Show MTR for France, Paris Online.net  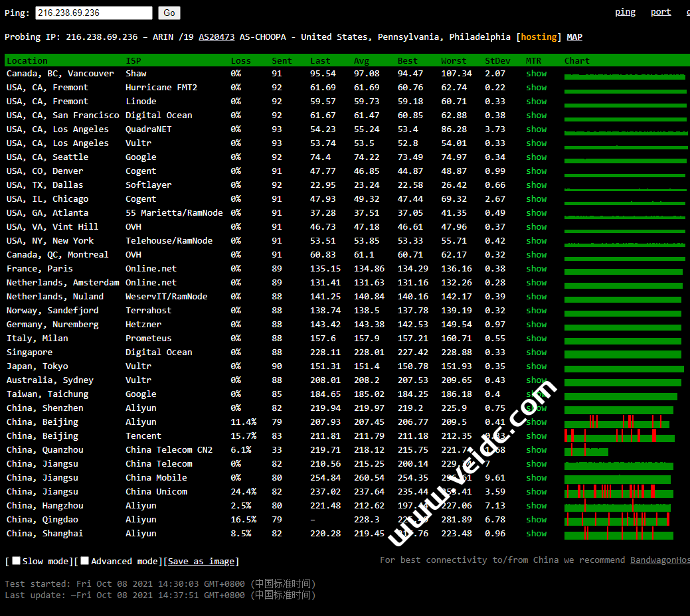[536, 269]
